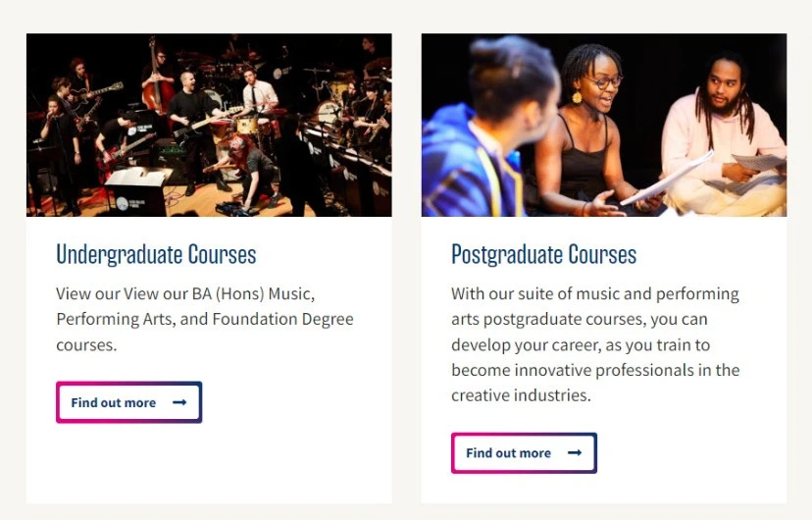Click the arrow icon in the Postgraduate button
Viewport: 812px width, 520px height.
tap(575, 453)
